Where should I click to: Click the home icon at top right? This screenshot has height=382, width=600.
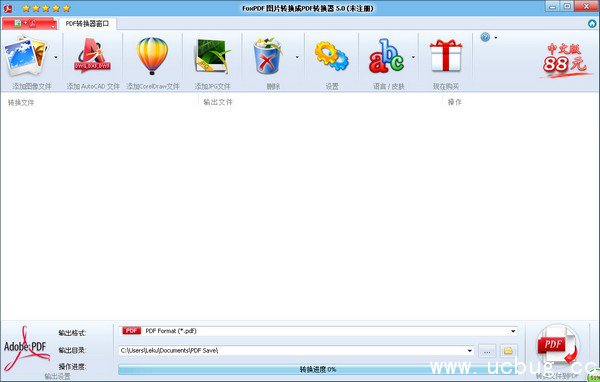point(592,24)
